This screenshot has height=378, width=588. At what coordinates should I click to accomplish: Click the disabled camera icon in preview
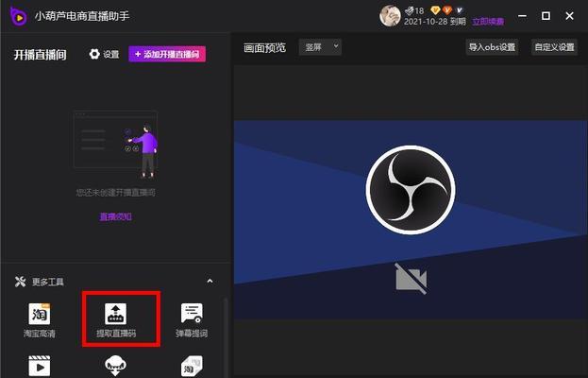tap(411, 279)
